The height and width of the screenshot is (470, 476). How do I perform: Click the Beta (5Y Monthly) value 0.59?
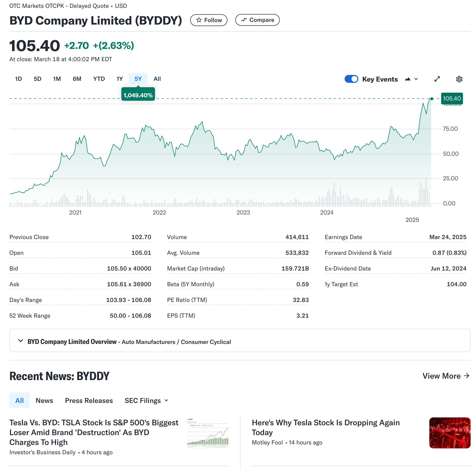(x=302, y=284)
